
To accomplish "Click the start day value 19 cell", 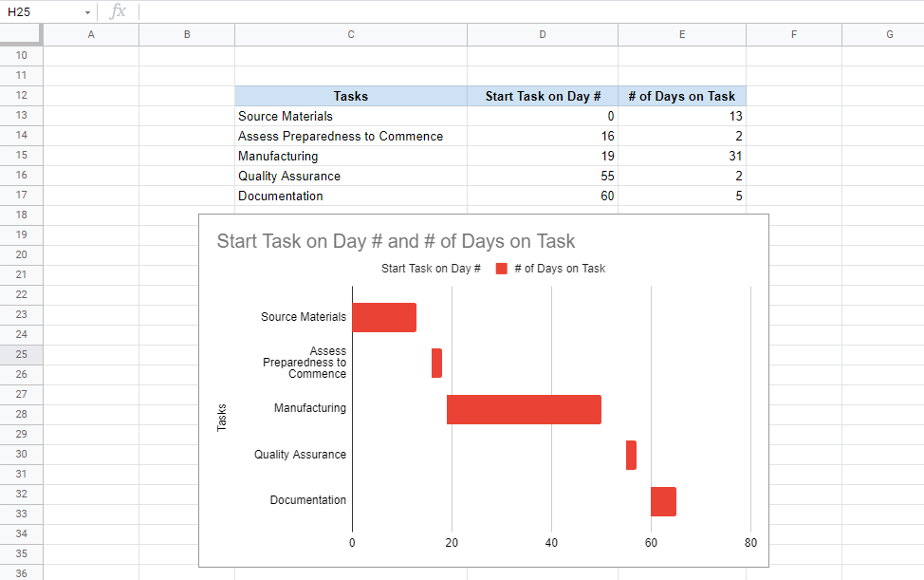I will 542,157.
